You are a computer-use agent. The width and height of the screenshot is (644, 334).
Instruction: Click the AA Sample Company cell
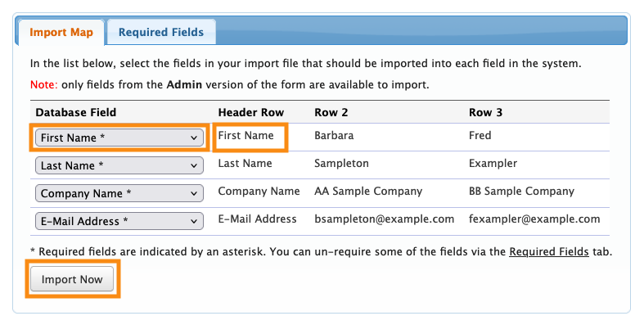[368, 192]
